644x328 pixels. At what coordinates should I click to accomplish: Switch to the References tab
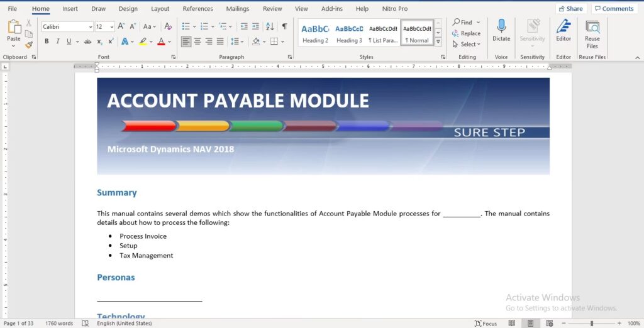point(197,9)
